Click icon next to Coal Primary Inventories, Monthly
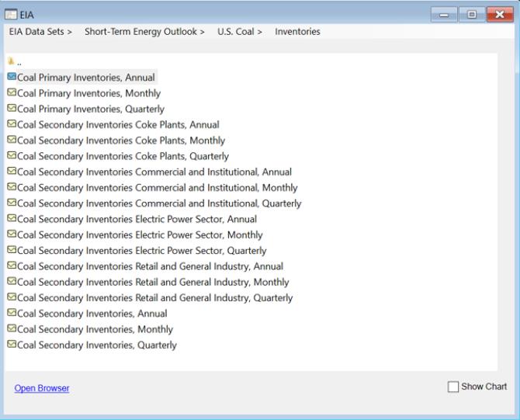Viewport: 520px width, 420px height. 12,92
